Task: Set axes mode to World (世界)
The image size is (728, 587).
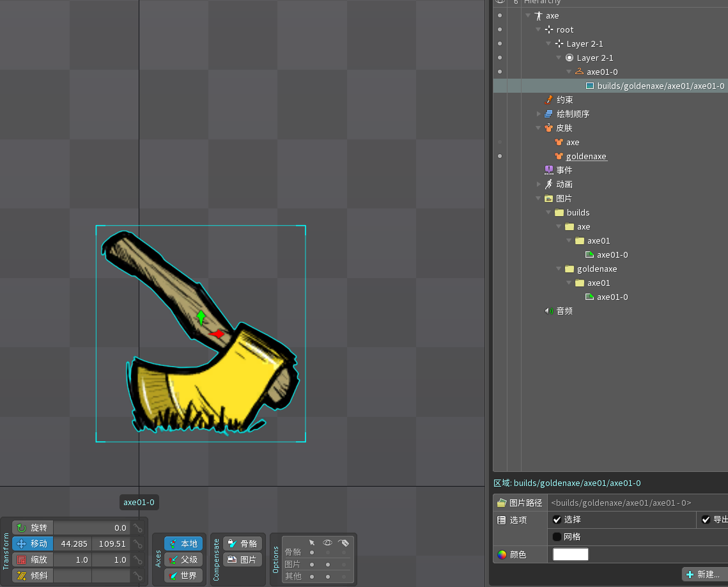Action: click(x=183, y=575)
